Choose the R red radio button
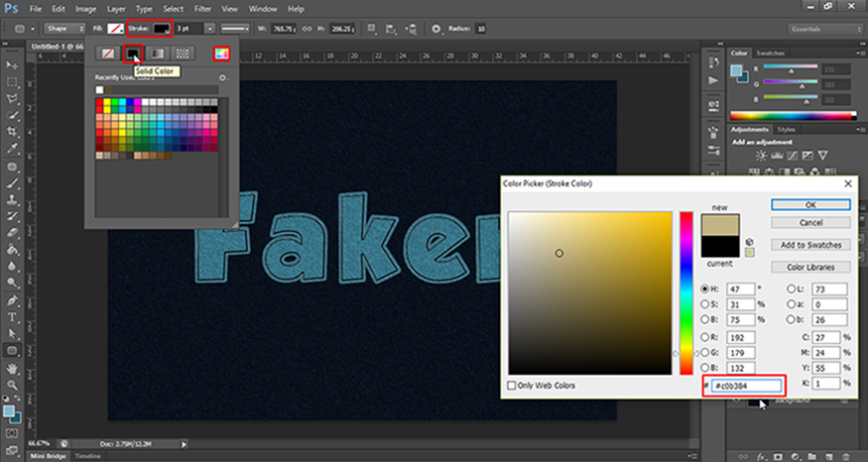868x462 pixels. coord(706,337)
